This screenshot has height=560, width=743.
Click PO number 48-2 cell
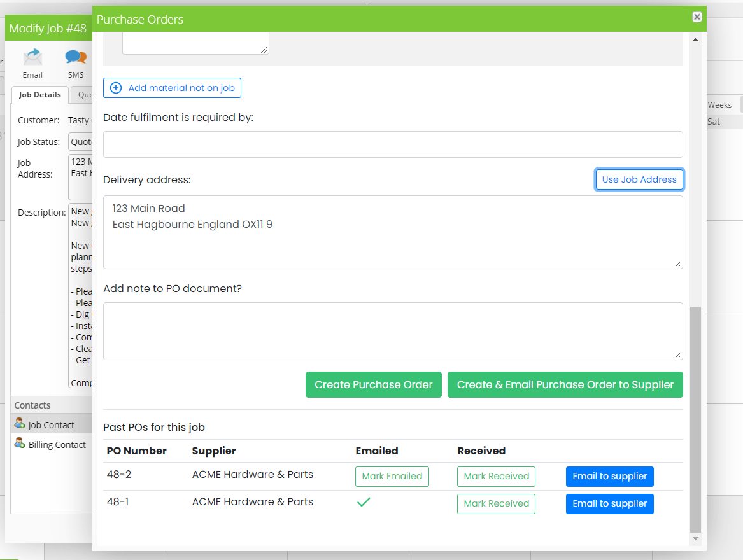tap(119, 474)
